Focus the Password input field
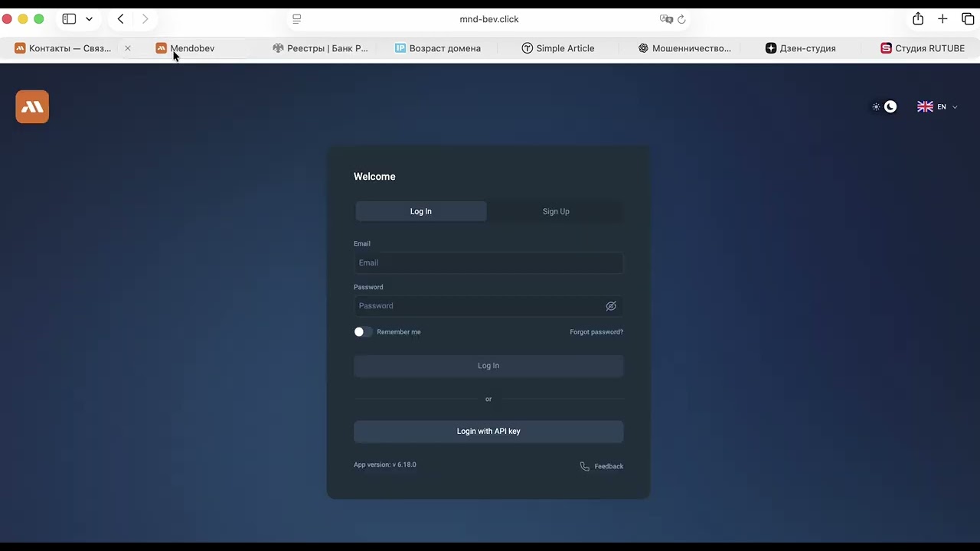980x551 pixels. pyautogui.click(x=488, y=306)
